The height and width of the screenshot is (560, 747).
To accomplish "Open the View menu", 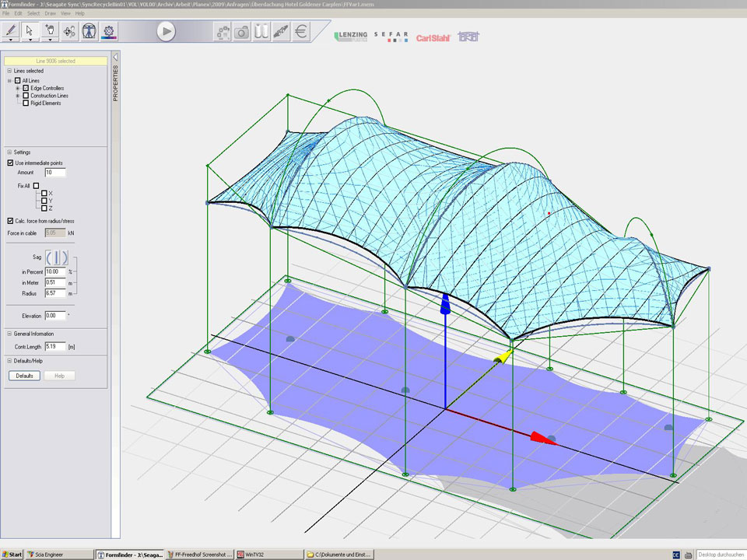I will point(65,13).
